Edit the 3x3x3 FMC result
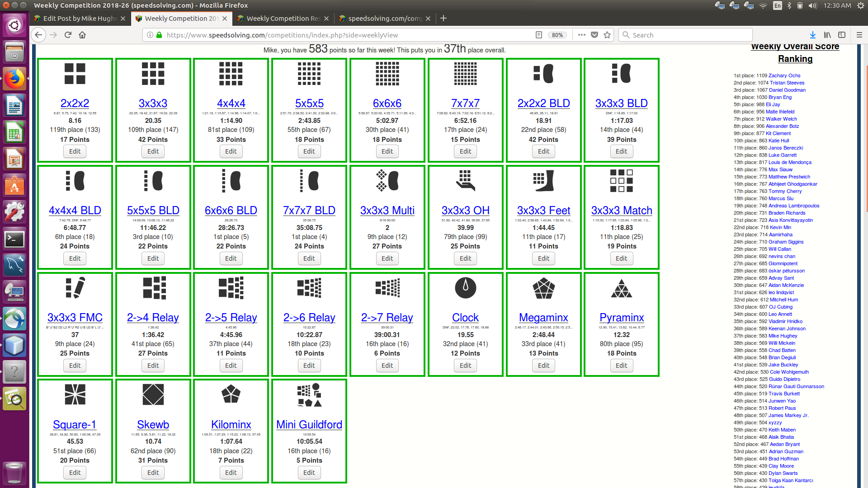Viewport: 868px width, 488px height. (75, 366)
